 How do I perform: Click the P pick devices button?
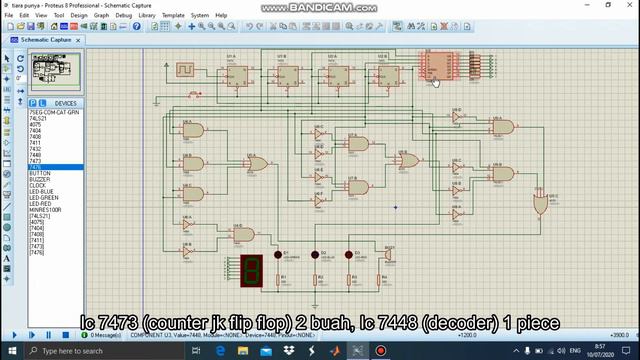[x=33, y=103]
